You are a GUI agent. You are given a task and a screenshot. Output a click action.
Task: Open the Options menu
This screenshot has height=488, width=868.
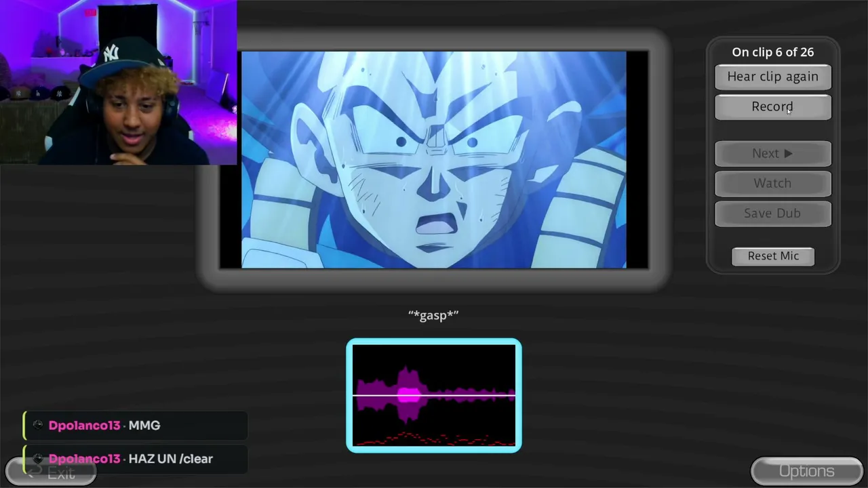pos(806,471)
